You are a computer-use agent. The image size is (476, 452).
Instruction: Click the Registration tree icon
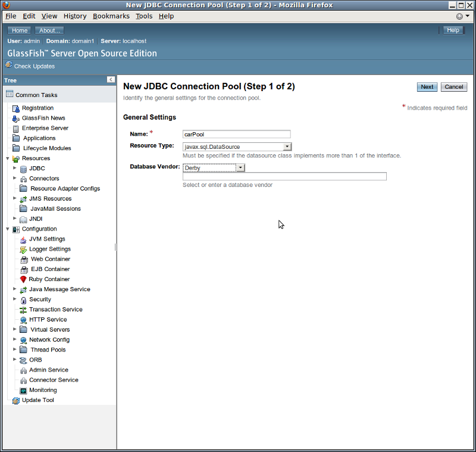(x=16, y=108)
